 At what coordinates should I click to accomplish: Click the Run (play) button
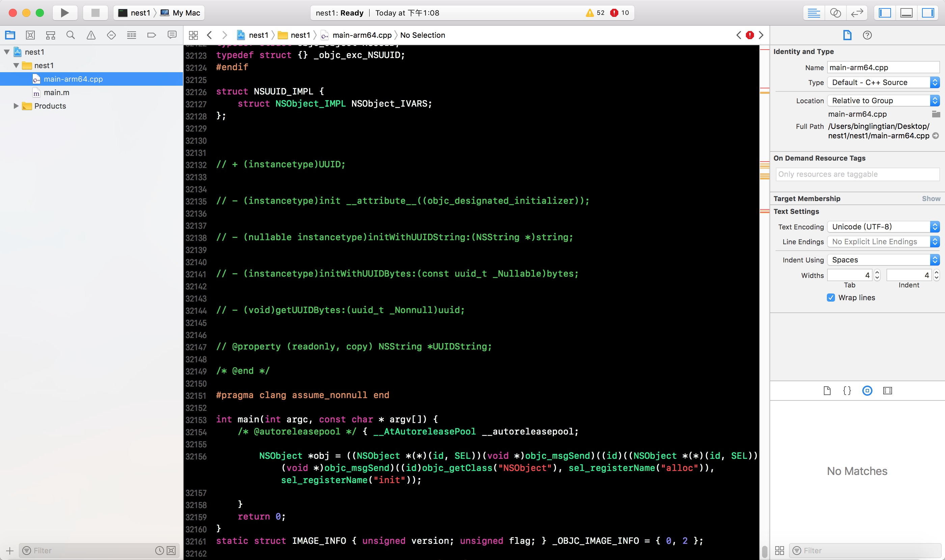tap(64, 13)
